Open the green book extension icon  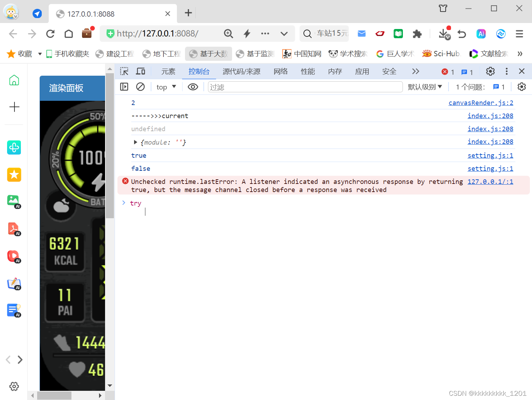(398, 34)
